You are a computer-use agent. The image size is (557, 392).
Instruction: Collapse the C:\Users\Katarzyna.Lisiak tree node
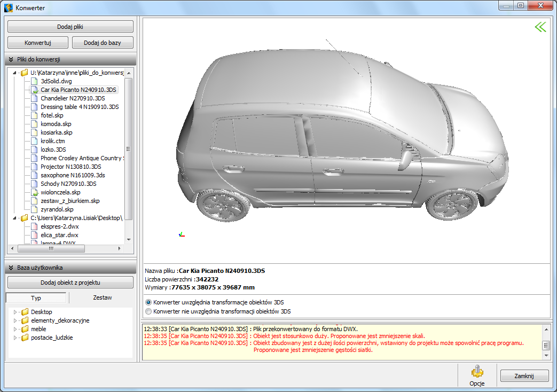(14, 218)
